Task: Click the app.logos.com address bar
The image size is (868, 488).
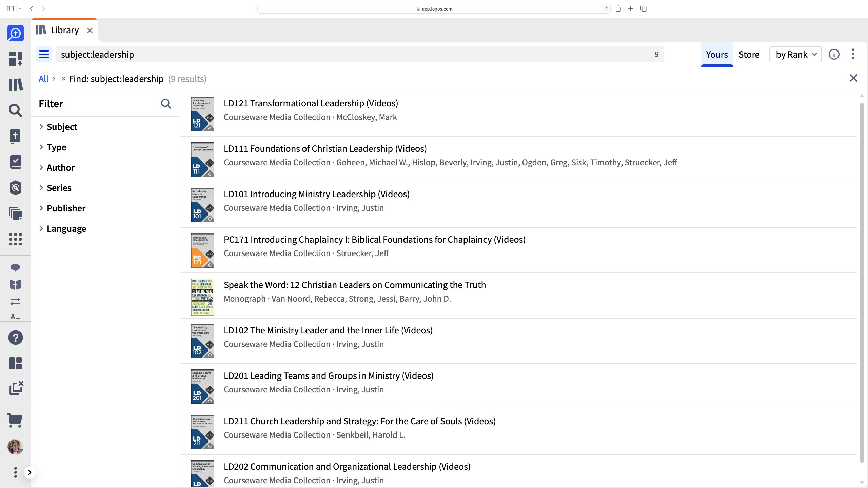Action: click(x=434, y=9)
